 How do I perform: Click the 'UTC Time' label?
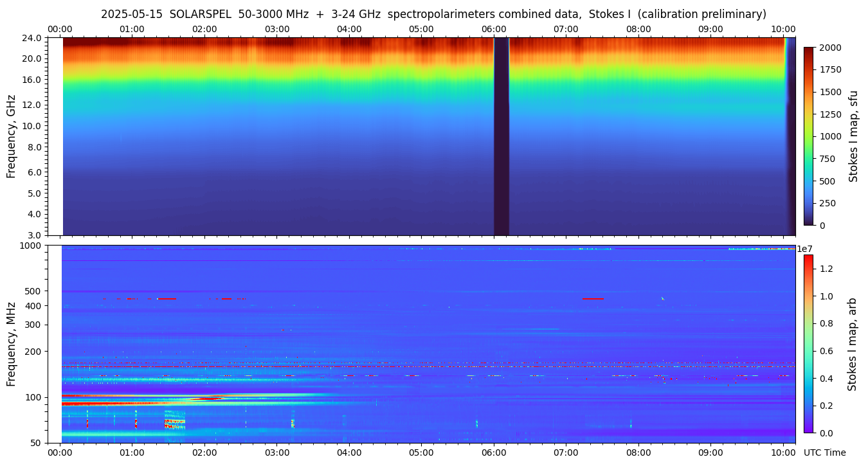(824, 453)
